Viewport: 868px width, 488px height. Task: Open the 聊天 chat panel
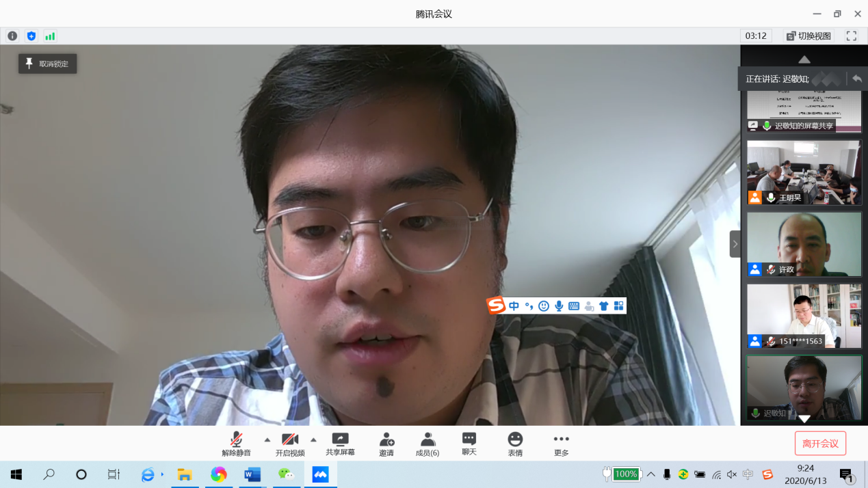coord(469,444)
